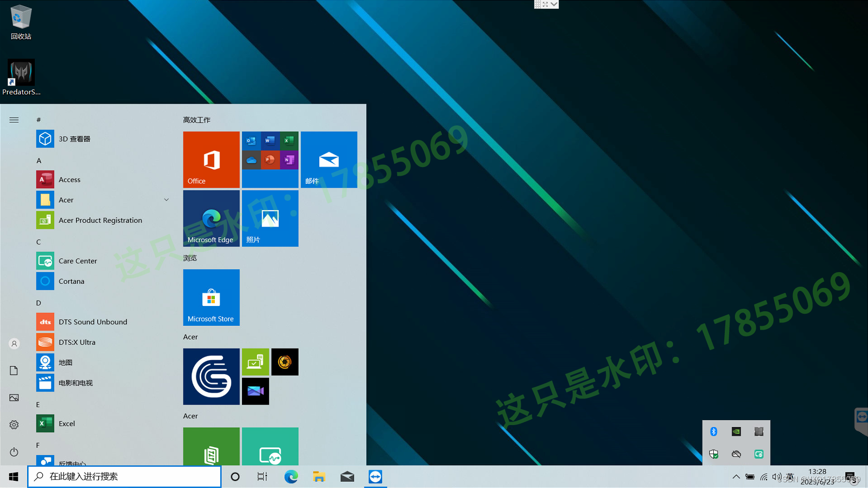Open Documents from the Start rail
Viewport: 868px width, 488px height.
14,371
